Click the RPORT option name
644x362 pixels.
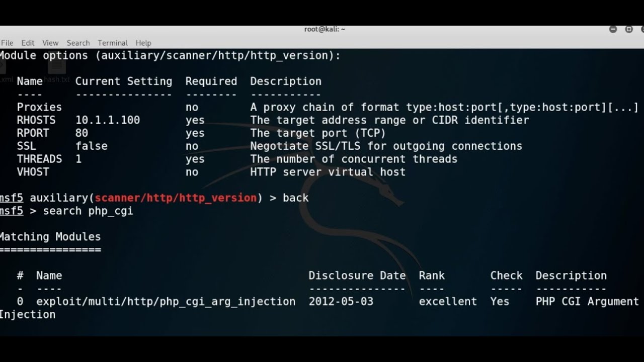point(33,133)
